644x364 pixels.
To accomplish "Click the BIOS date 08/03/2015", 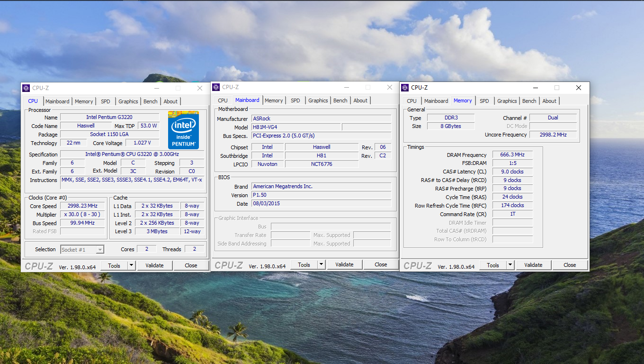I will [321, 203].
